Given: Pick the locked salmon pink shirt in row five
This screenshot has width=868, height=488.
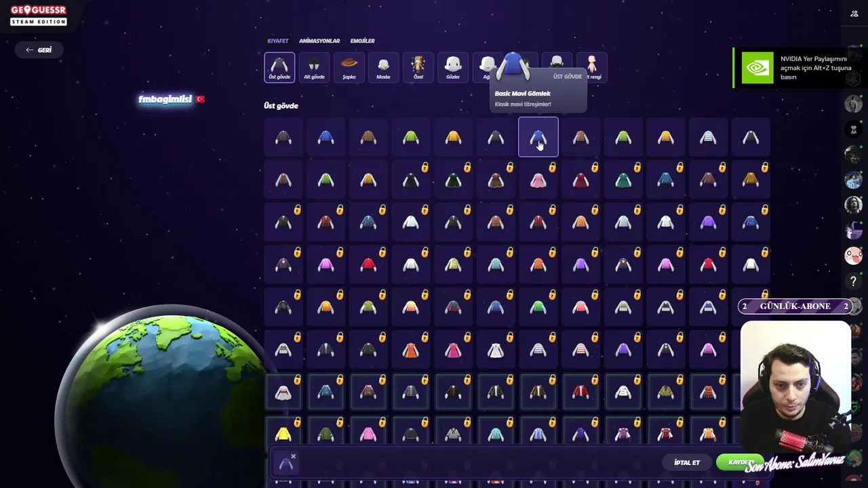Looking at the screenshot, I should coord(580,307).
